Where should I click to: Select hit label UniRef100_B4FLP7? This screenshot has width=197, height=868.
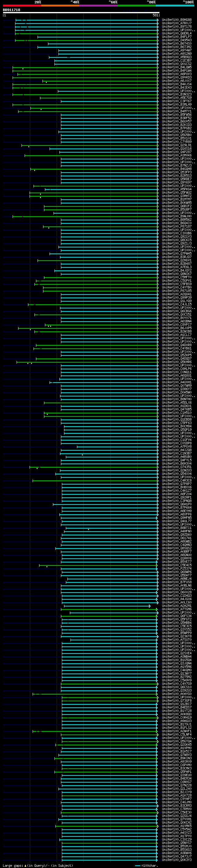(177, 37)
